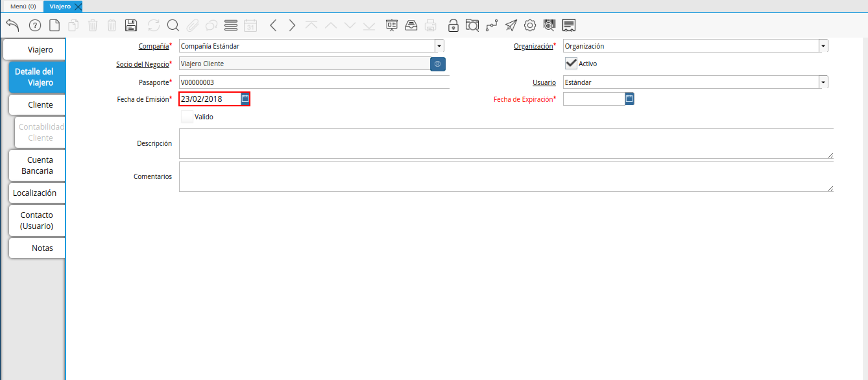
Task: Focus the Pasaporte input field
Action: 314,82
